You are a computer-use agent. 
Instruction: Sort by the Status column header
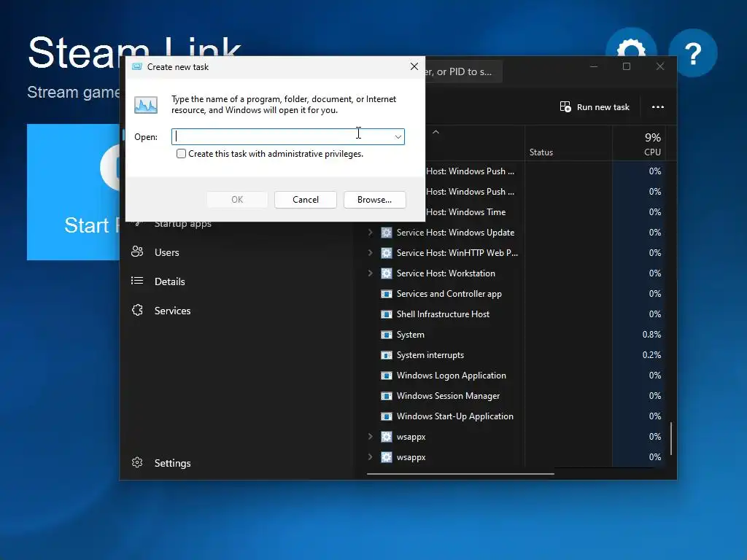[568, 144]
